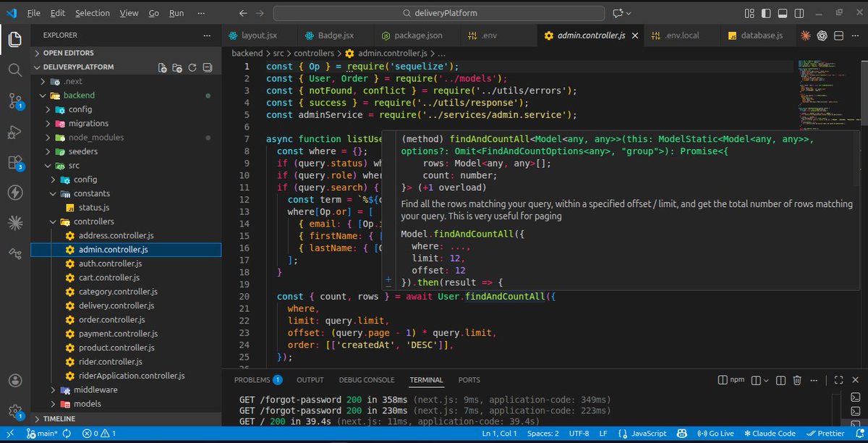
Task: Collapse the backend folder
Action: coord(126,95)
